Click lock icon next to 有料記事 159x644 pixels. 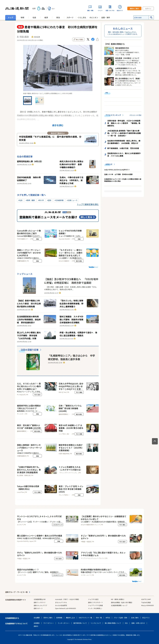pyautogui.click(x=32, y=37)
